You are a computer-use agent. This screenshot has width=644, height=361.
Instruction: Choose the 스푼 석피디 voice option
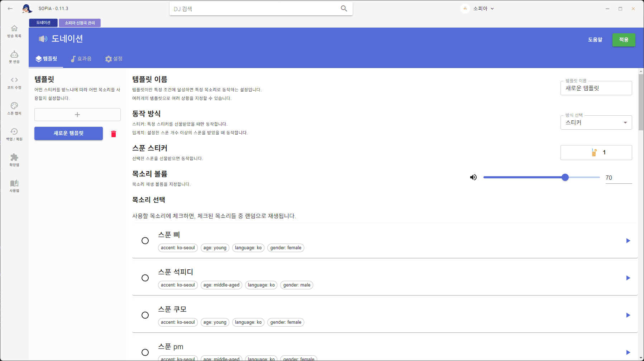(x=145, y=278)
